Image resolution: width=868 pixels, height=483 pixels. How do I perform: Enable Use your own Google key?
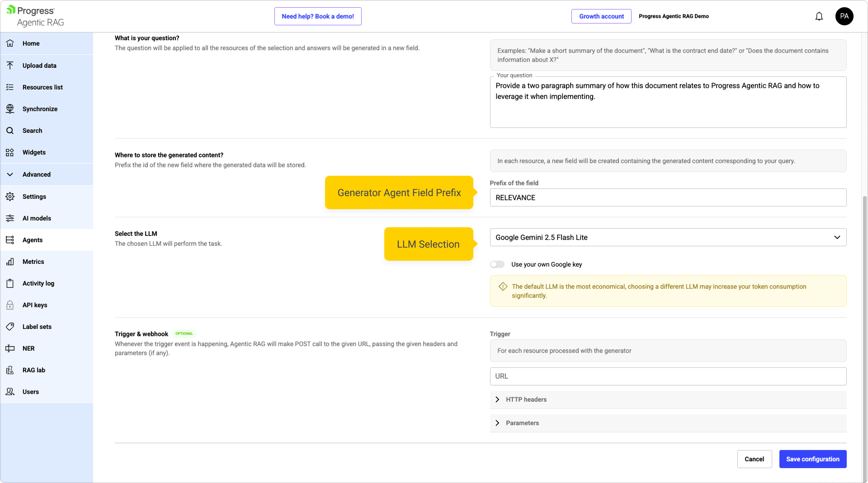pyautogui.click(x=497, y=264)
